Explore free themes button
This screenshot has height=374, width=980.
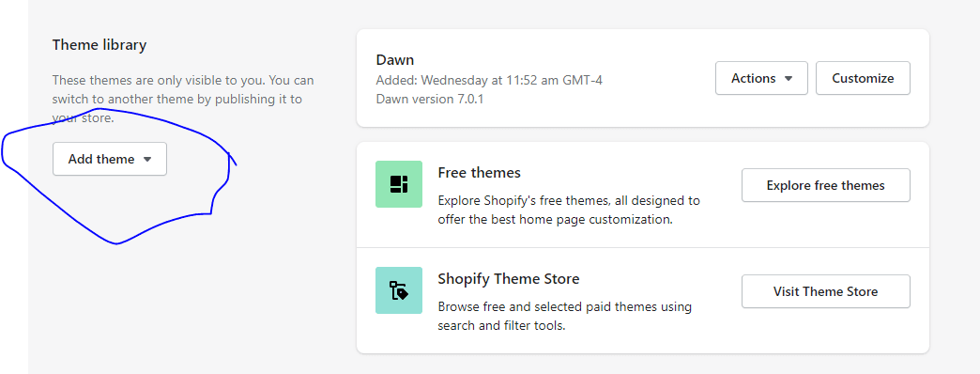(x=826, y=185)
